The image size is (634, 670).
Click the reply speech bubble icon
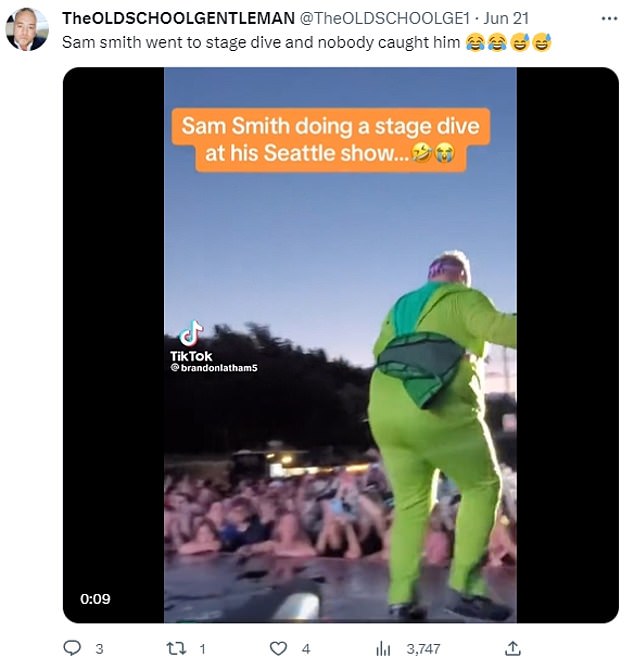72,649
